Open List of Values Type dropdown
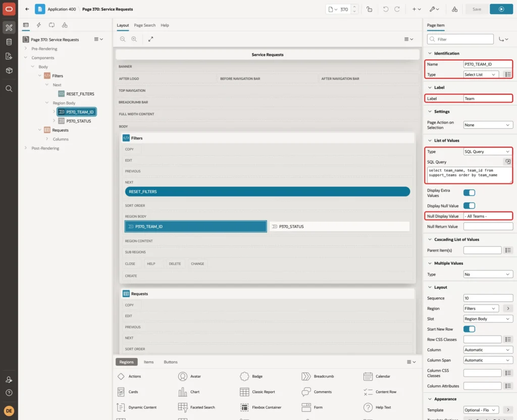517x420 pixels. (x=488, y=151)
